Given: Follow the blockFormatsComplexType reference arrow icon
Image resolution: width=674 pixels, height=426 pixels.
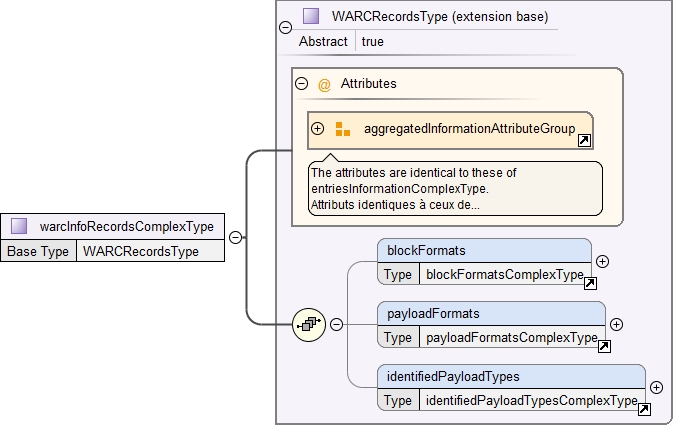Looking at the screenshot, I should click(x=590, y=283).
